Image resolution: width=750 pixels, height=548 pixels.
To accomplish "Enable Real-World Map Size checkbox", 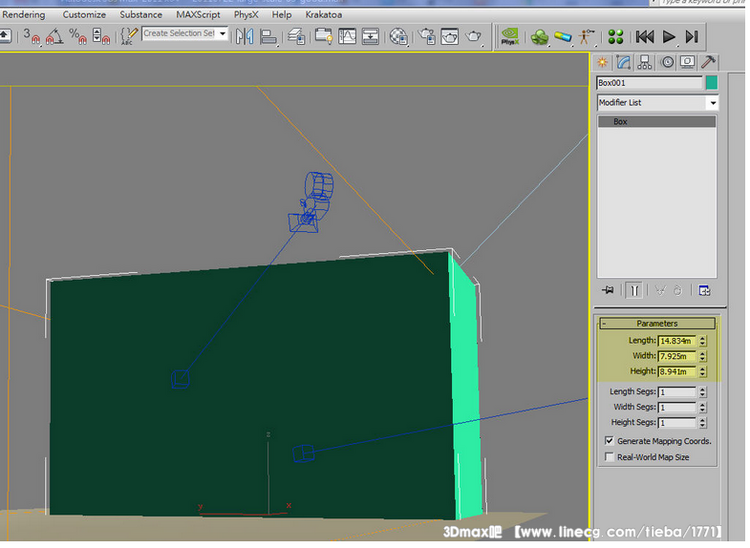I will [x=609, y=457].
